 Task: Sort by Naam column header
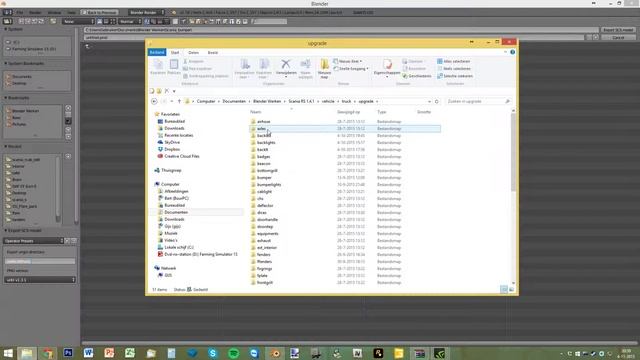256,112
